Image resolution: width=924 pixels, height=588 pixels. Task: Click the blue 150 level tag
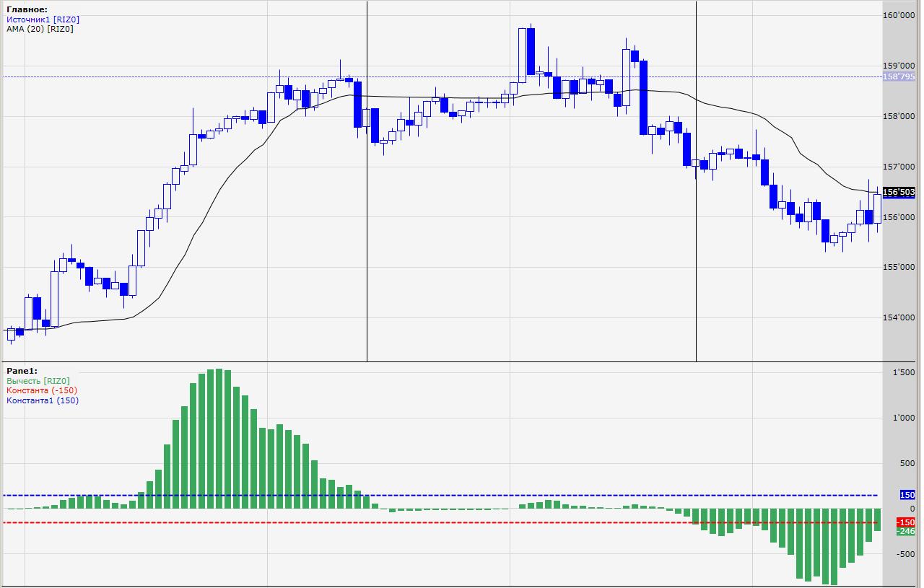[x=907, y=495]
